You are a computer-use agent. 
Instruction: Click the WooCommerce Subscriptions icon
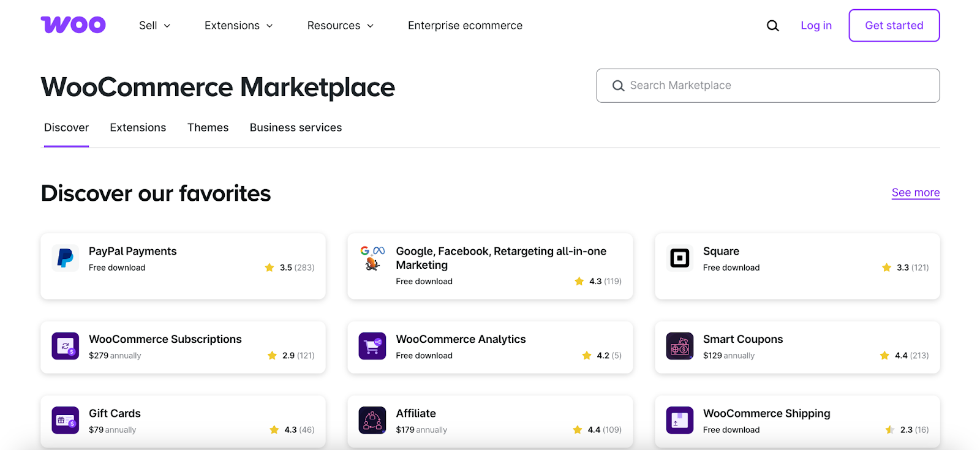(x=66, y=346)
